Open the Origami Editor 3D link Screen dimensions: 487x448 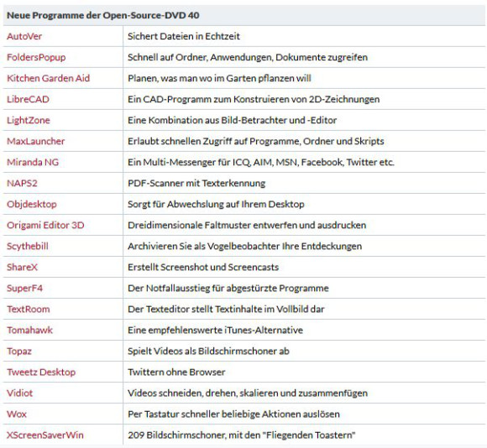pyautogui.click(x=45, y=225)
